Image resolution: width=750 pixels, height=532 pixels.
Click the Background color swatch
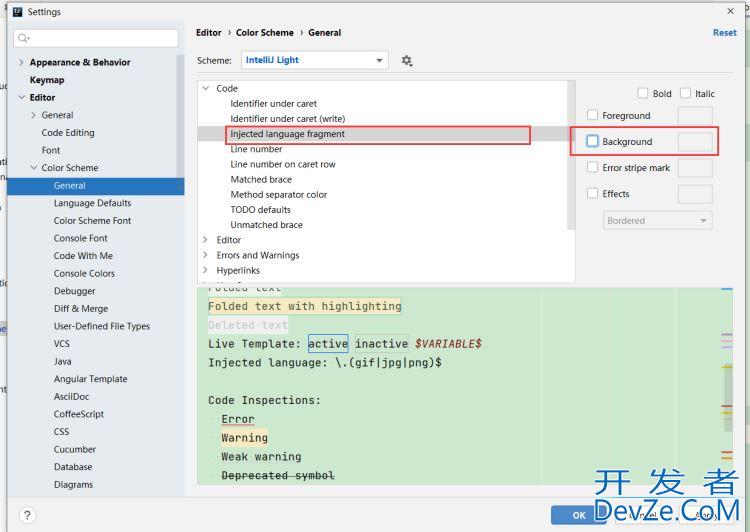coord(695,142)
